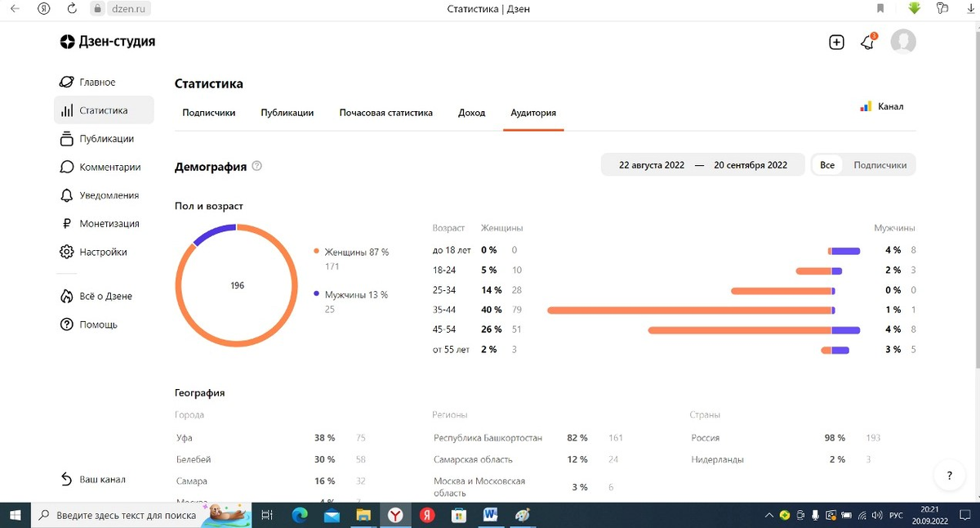
Task: Switch to the Подписчики tab
Action: coord(209,113)
